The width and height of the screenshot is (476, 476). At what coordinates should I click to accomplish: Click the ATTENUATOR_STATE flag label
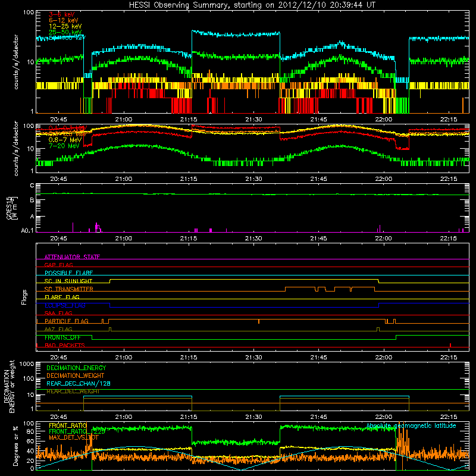tap(72, 257)
